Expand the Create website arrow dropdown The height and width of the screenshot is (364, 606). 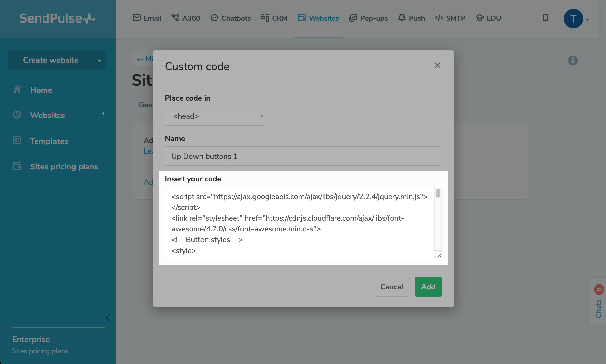click(x=99, y=60)
